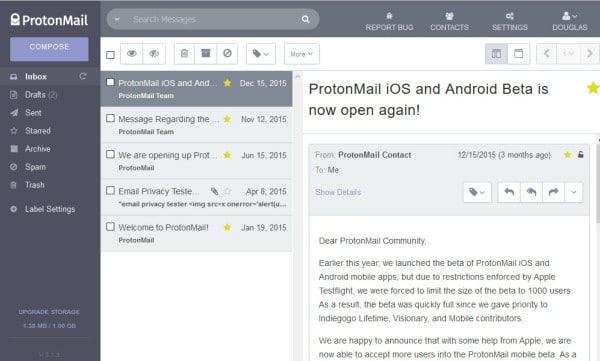
Task: Mark selected messages as spam toolbar icon
Action: point(227,54)
